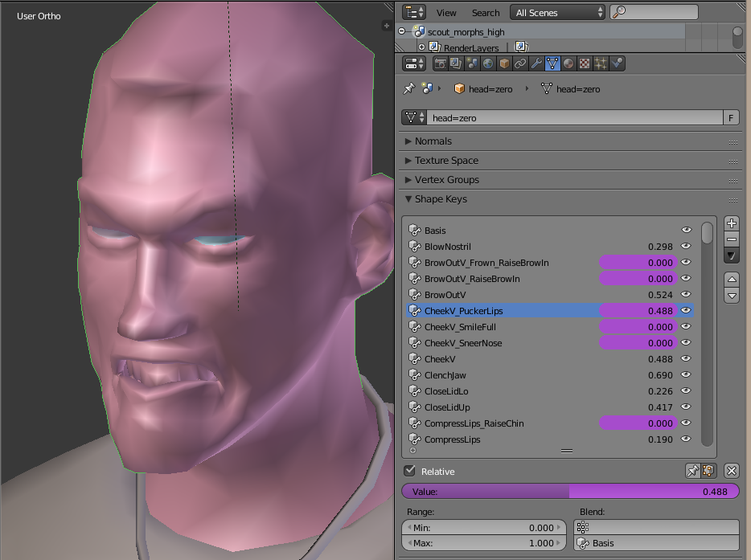The image size is (751, 560).
Task: Open the World properties tab globe icon
Action: pos(487,63)
